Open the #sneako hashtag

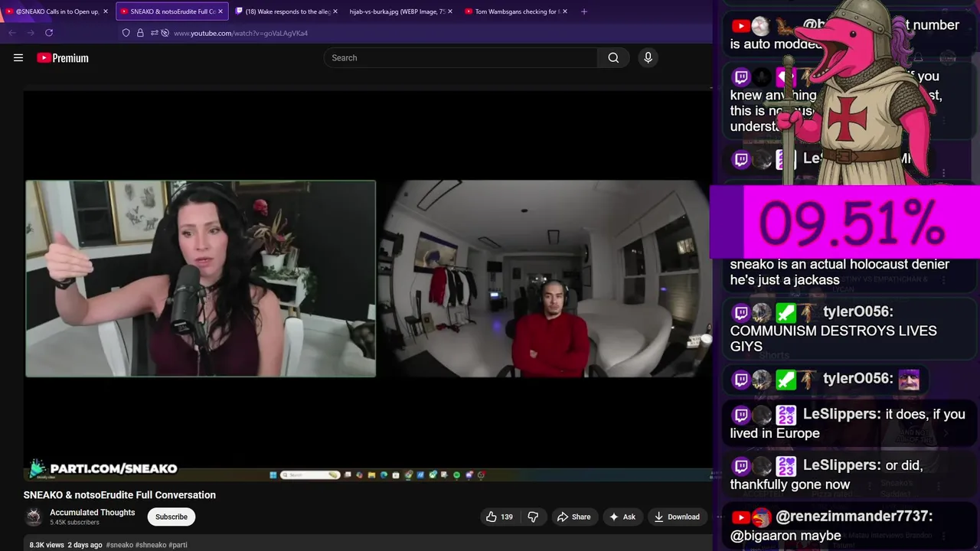point(119,545)
